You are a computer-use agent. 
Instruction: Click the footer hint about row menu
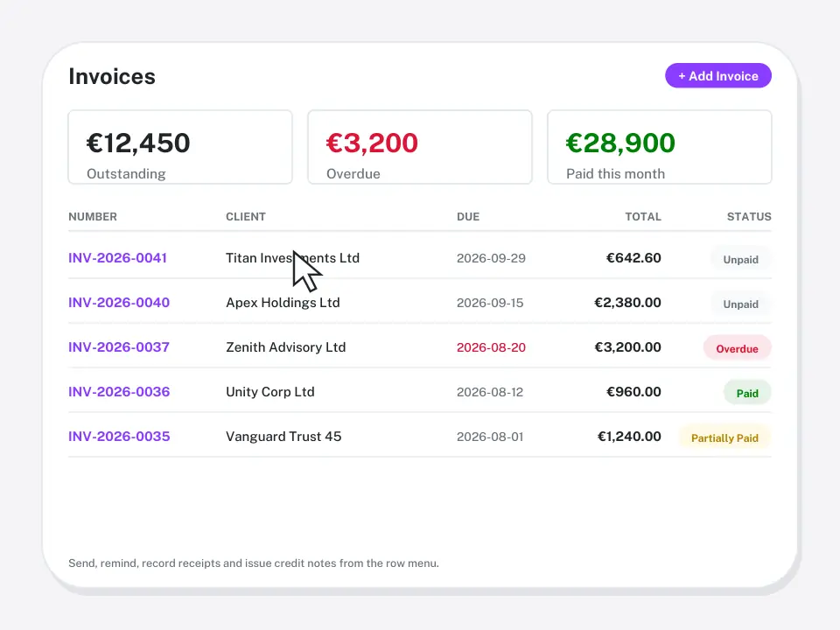pos(254,563)
